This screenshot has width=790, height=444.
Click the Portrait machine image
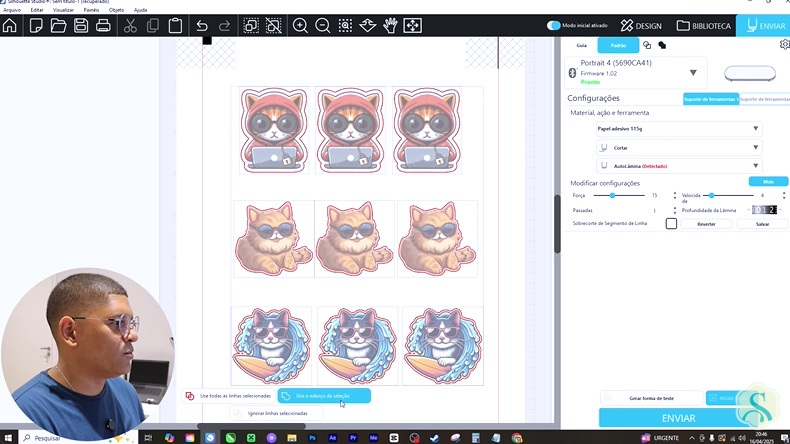(x=750, y=73)
